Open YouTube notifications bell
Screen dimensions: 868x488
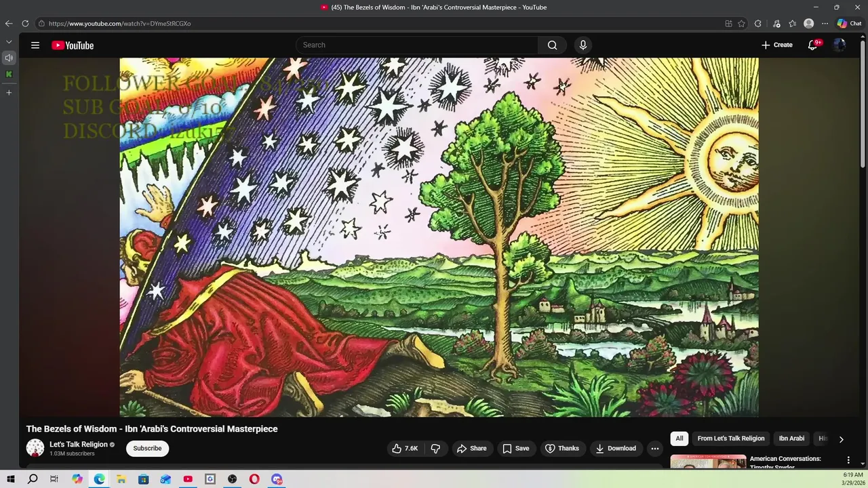pos(812,45)
